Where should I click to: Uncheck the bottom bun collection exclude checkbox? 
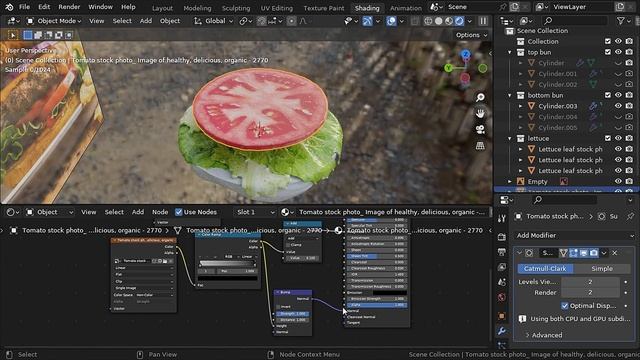[608, 96]
